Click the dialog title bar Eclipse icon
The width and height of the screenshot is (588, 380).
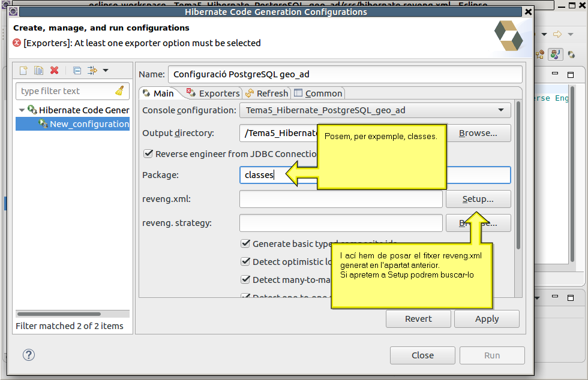coord(13,11)
